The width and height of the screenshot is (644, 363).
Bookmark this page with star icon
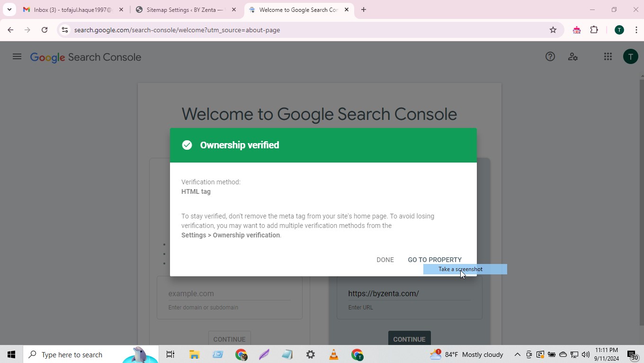click(553, 30)
